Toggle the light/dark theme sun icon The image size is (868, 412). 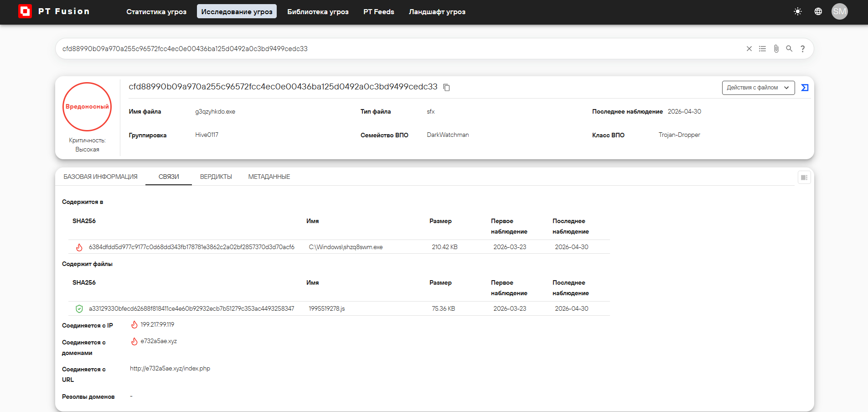(x=798, y=11)
